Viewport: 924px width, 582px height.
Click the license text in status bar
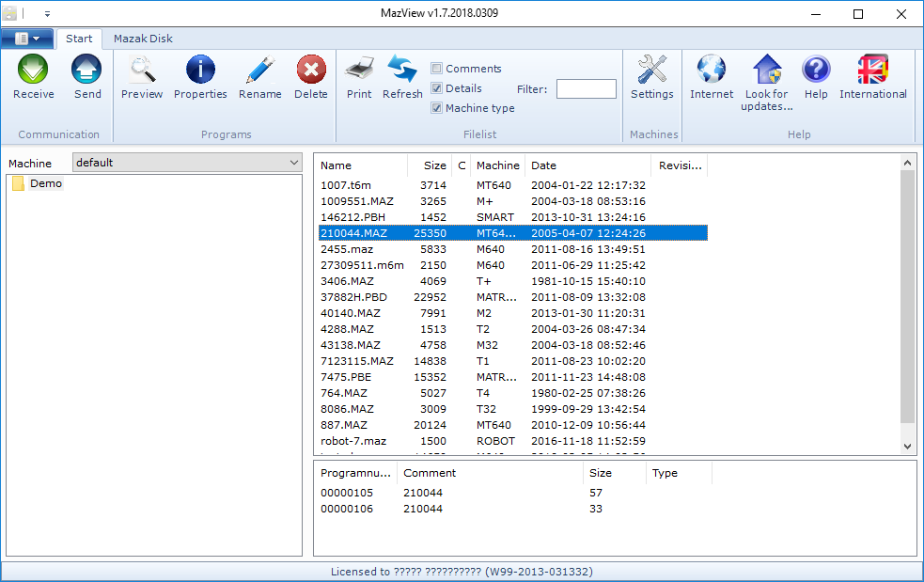point(462,572)
